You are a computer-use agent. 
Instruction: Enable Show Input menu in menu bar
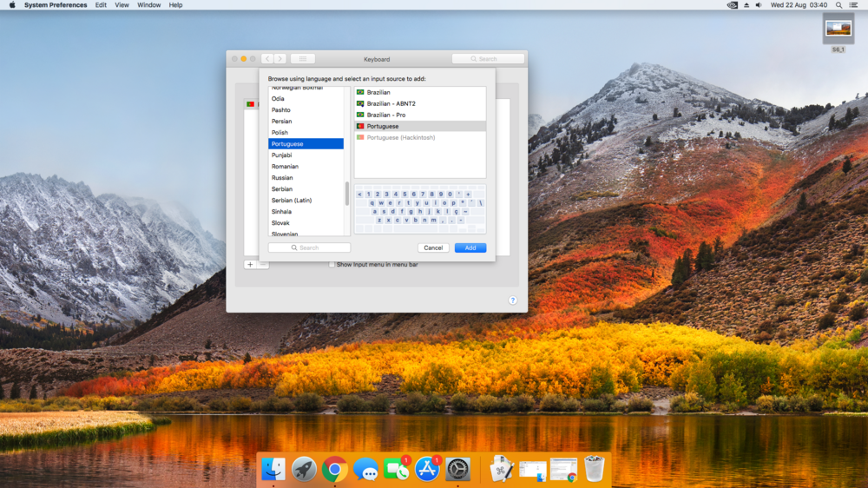click(x=332, y=264)
